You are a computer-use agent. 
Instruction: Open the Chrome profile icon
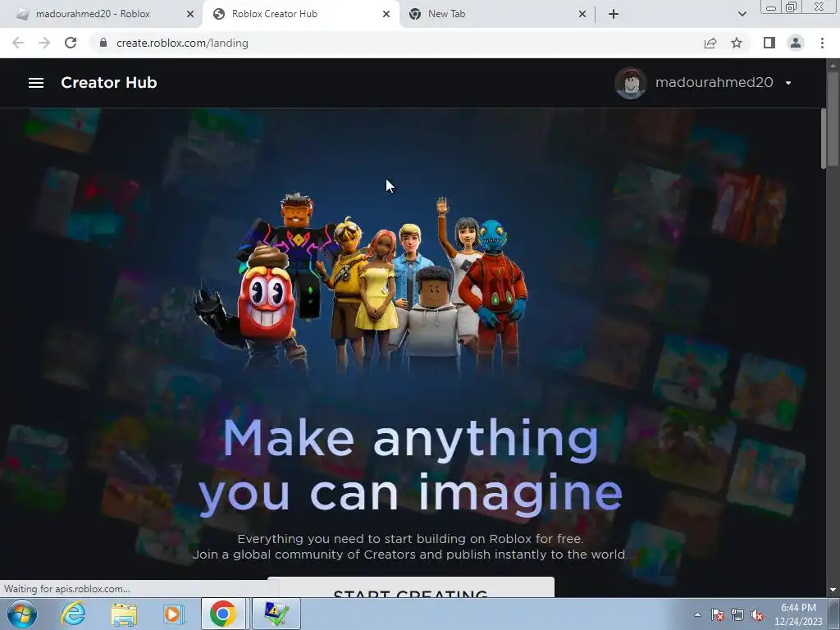tap(796, 43)
